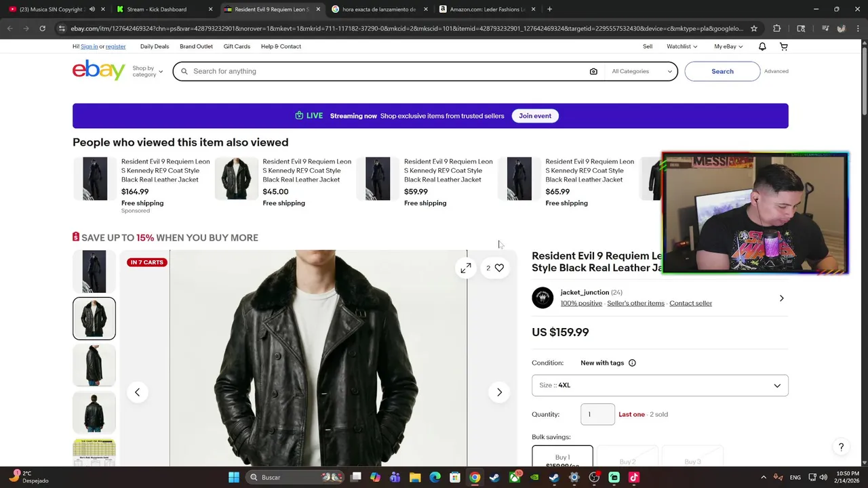Screen dimensions: 868x488
Task: Bookmark this page with star icon
Action: [x=753, y=28]
